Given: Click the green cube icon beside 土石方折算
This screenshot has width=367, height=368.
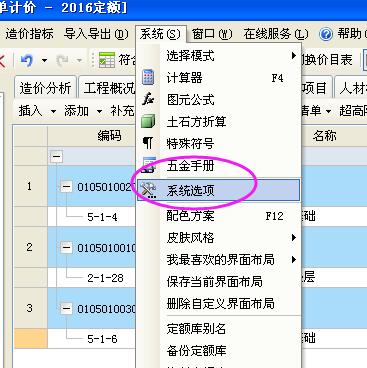Looking at the screenshot, I should click(x=148, y=121).
